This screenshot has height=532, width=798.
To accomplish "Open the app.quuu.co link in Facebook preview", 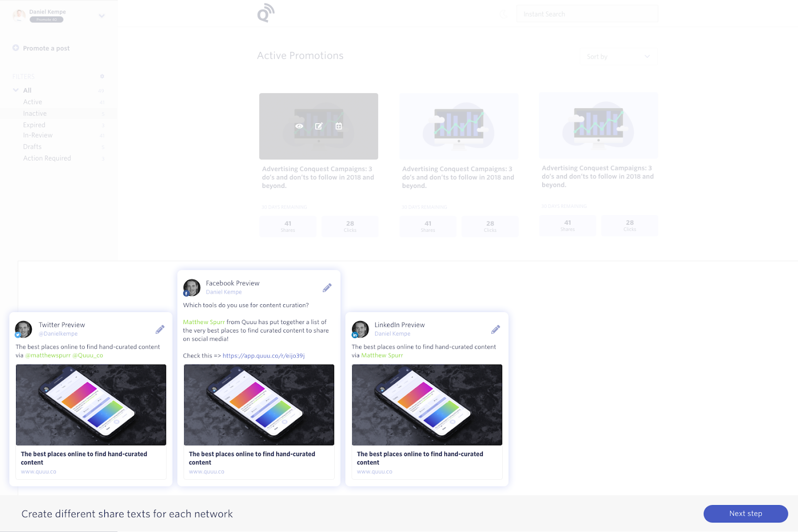I will pos(263,355).
